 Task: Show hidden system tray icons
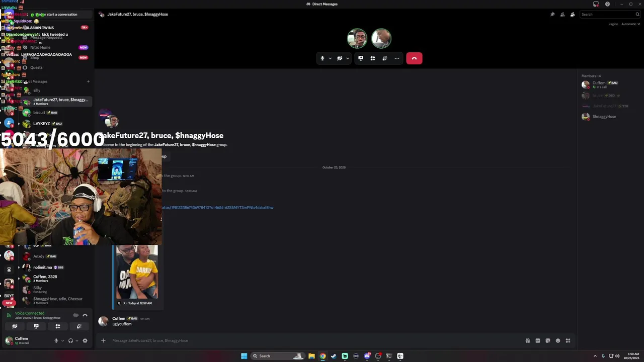(x=595, y=356)
